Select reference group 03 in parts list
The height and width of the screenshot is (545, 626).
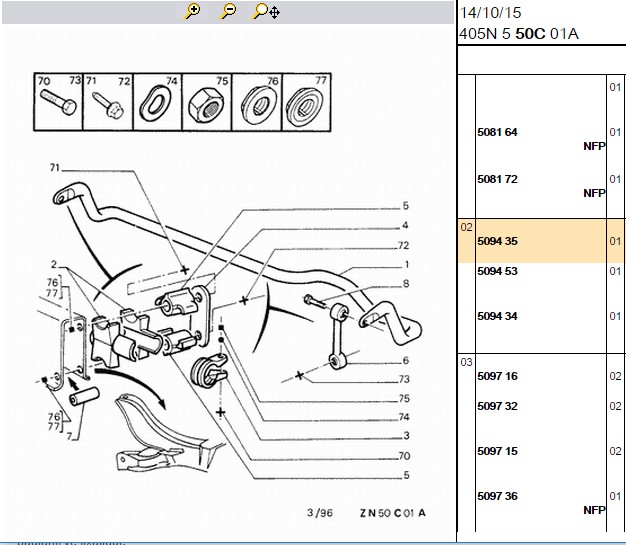pos(466,363)
